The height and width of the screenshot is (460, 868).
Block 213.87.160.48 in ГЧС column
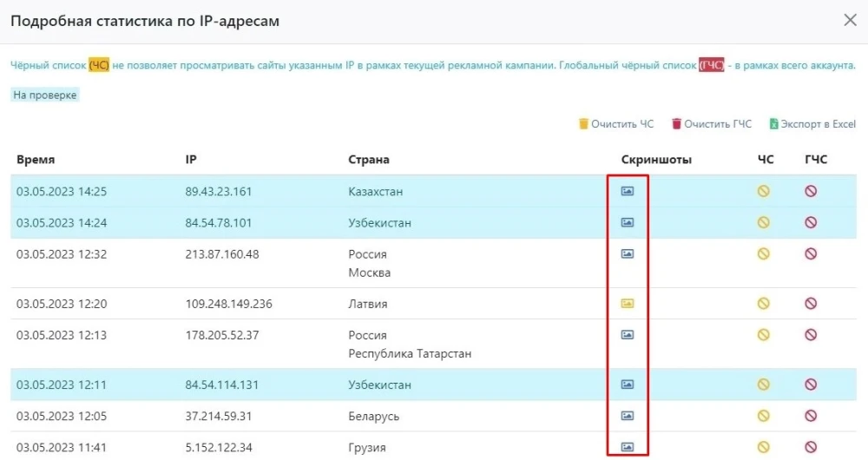coord(811,254)
